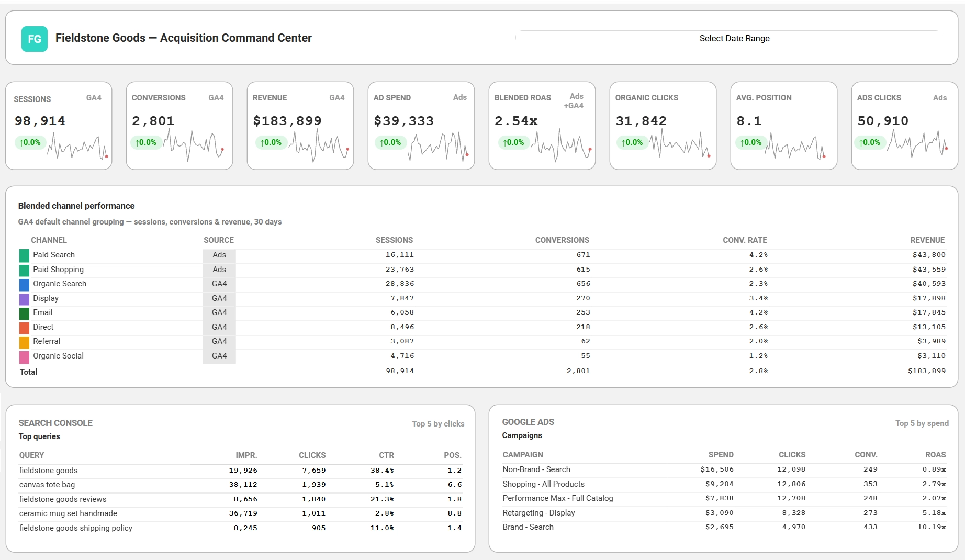Select the campaign 'Brand - Search'
Screen dimensions: 965x560
point(528,527)
